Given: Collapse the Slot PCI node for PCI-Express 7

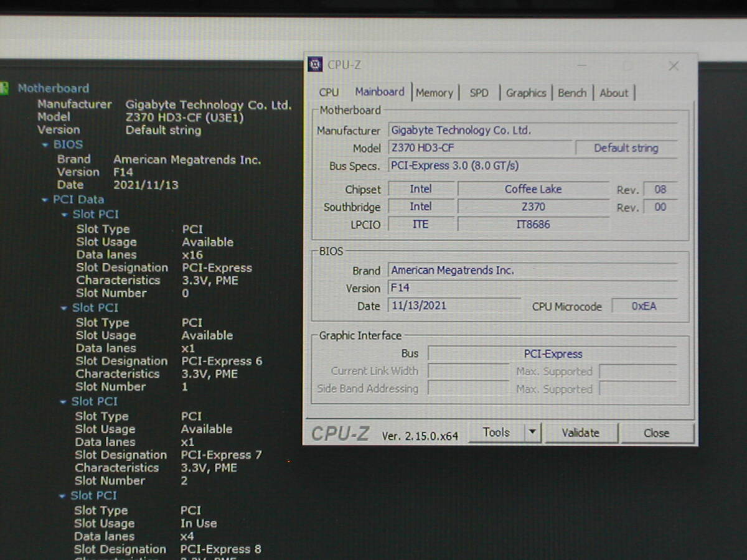Looking at the screenshot, I should click(x=63, y=402).
